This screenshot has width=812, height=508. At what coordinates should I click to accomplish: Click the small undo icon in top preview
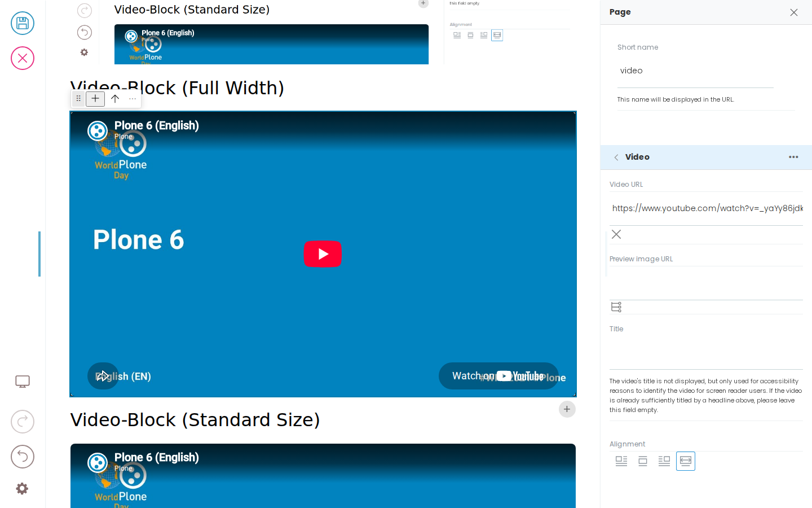click(85, 32)
